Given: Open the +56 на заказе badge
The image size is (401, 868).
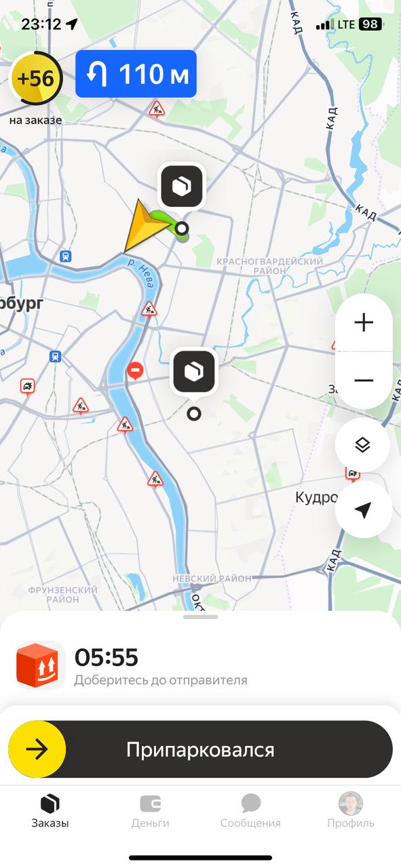Looking at the screenshot, I should [x=36, y=79].
